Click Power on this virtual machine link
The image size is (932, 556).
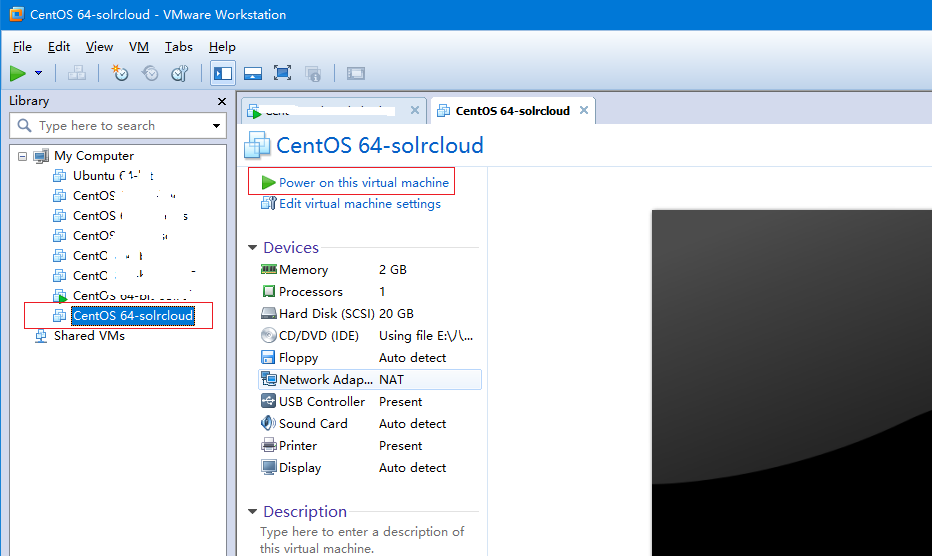pos(364,183)
